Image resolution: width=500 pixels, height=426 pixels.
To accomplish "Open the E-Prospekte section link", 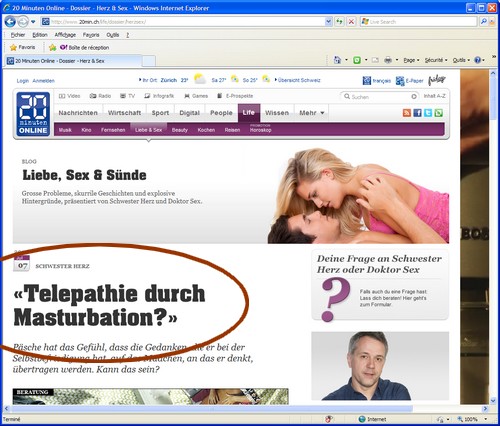I will tap(235, 96).
